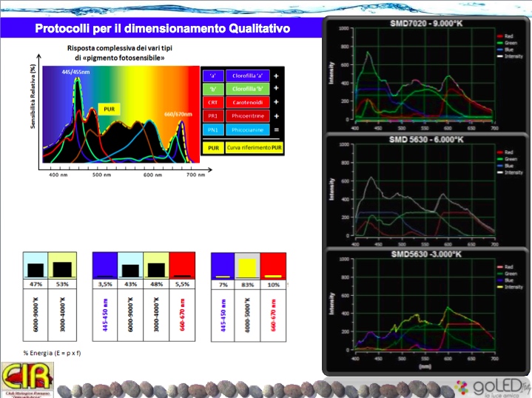Select the slide title 'Protocolli per il dimensionamento Qualitativo'
532x398 pixels.
[163, 28]
